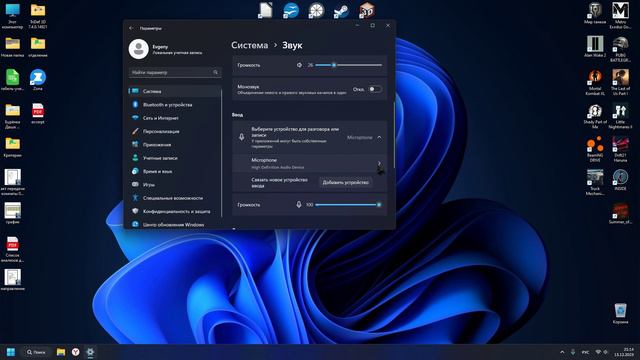Open Mortal Kombat XL shortcut
640x360 pixels.
[x=595, y=82]
